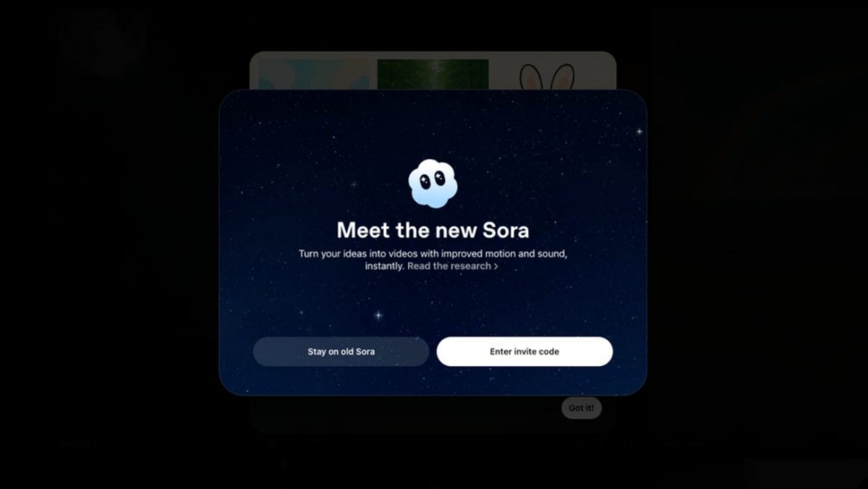Choose Stay on old Sora
Image resolution: width=868 pixels, height=489 pixels.
tap(341, 352)
